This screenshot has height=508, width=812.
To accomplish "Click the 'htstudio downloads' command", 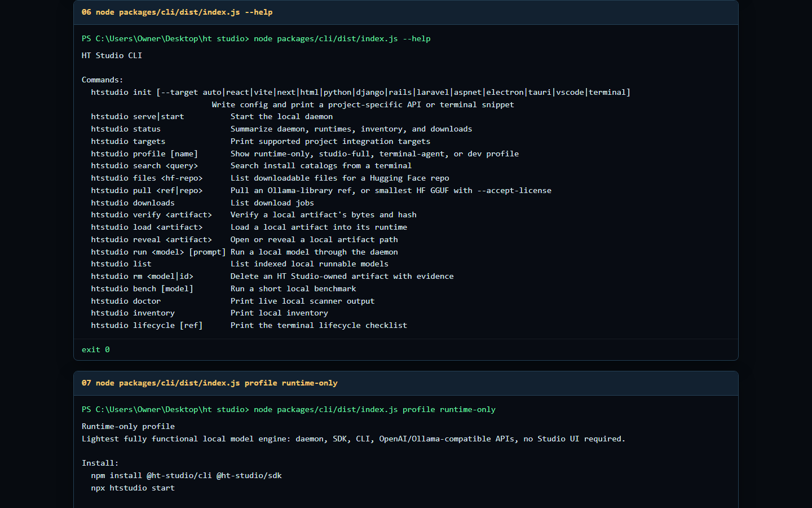I will tap(133, 203).
